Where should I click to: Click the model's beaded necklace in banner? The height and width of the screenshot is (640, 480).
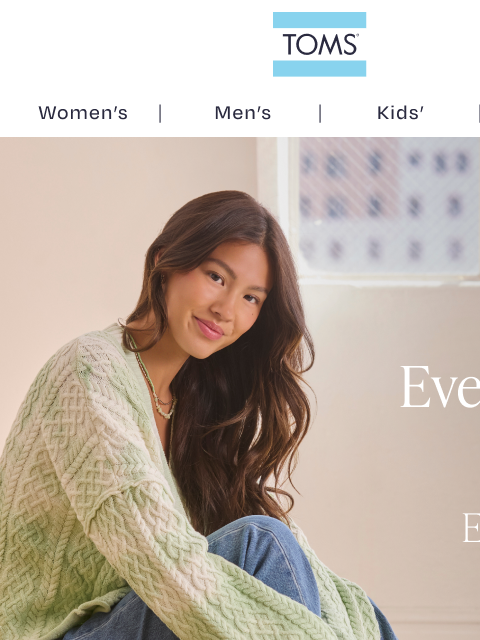(x=154, y=386)
